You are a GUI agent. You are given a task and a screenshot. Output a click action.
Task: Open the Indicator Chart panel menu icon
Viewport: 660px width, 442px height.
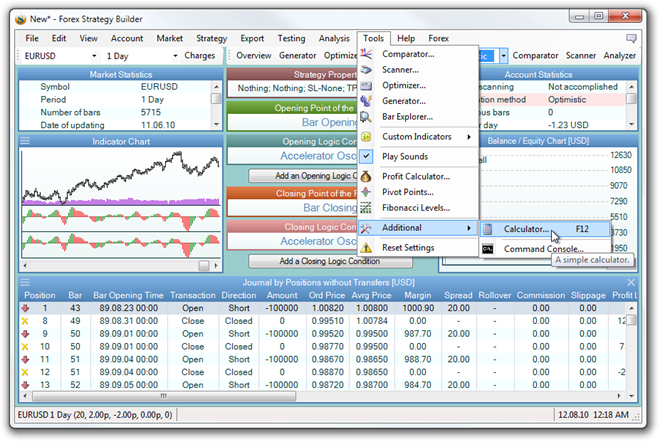(25, 141)
